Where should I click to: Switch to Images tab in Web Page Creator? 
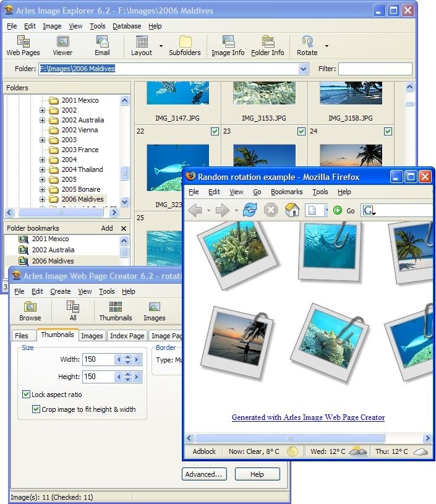coord(92,336)
